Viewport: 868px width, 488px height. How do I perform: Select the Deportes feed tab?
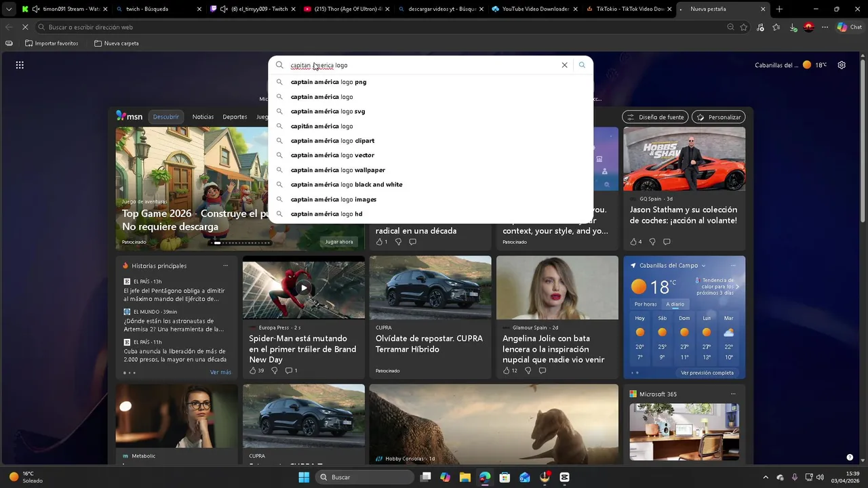(x=235, y=117)
